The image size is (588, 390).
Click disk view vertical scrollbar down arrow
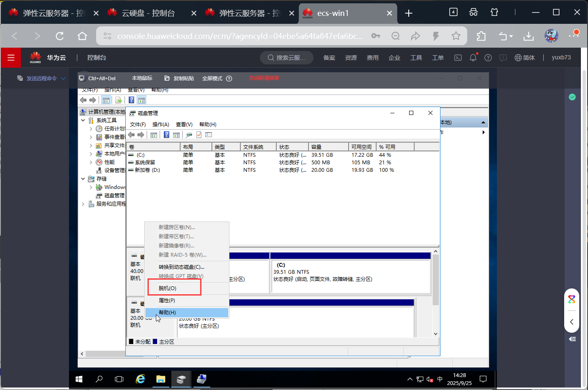click(x=435, y=334)
